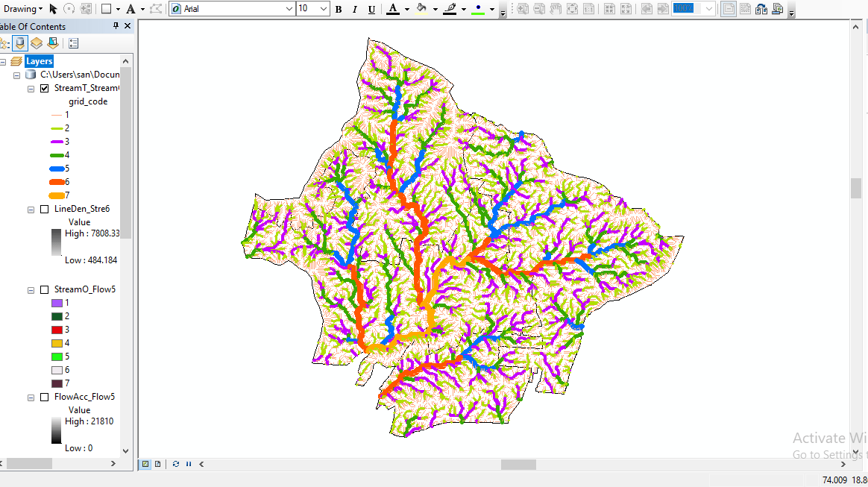Select the Layers data frame item
The image size is (868, 487).
[39, 61]
